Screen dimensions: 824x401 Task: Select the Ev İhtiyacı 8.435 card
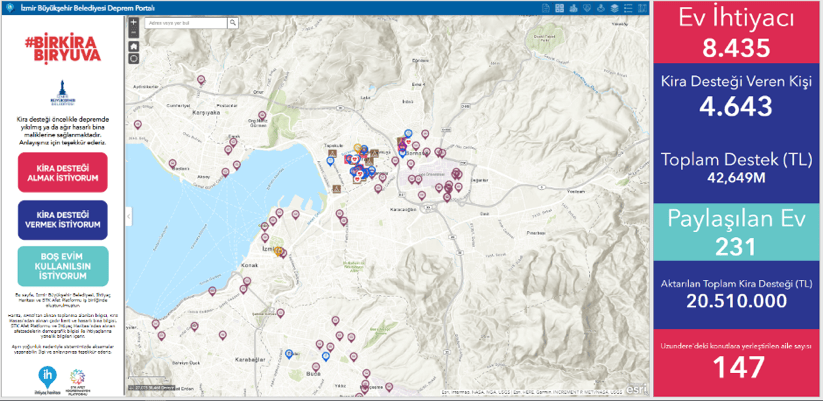(736, 33)
